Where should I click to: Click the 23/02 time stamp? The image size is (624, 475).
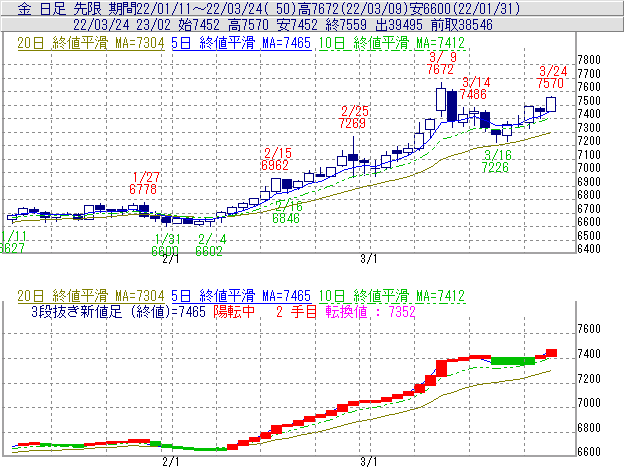click(153, 25)
